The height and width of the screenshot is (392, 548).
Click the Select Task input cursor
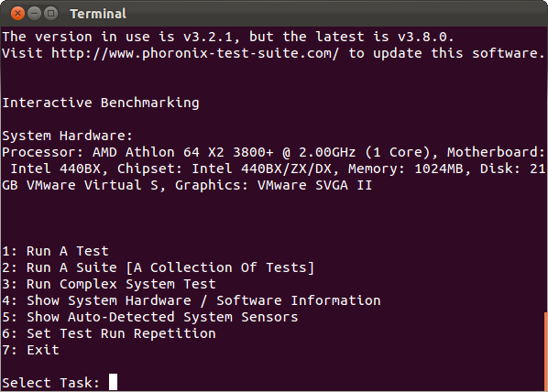(x=113, y=382)
